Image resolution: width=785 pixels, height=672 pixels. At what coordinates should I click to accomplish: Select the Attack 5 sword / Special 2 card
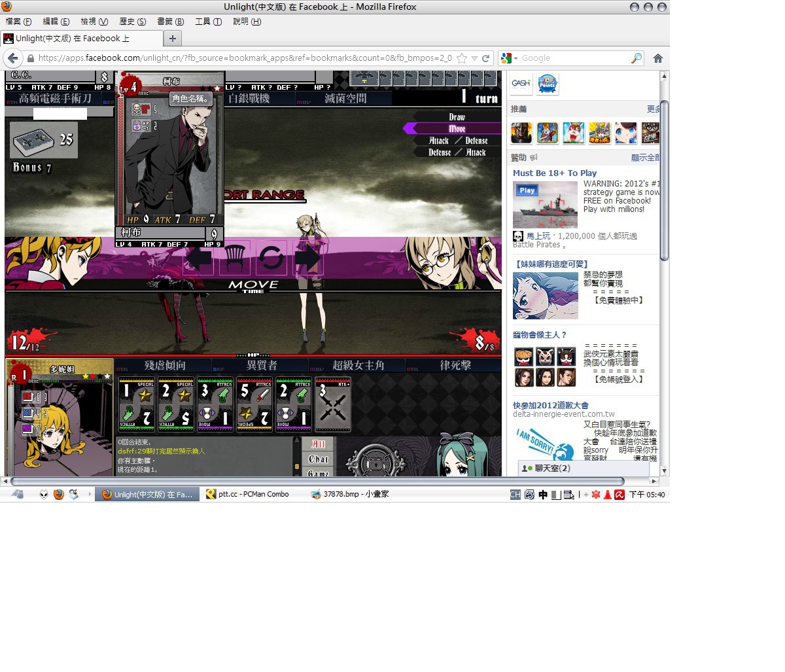point(254,404)
